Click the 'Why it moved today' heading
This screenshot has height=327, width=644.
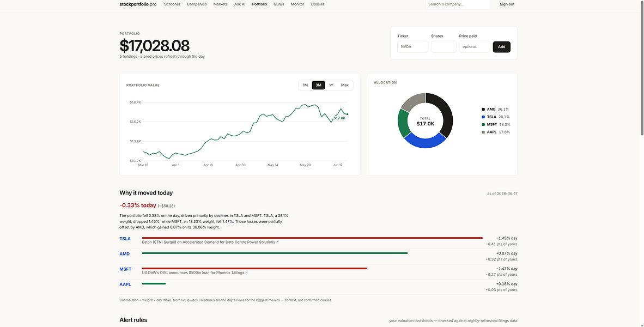pyautogui.click(x=146, y=193)
